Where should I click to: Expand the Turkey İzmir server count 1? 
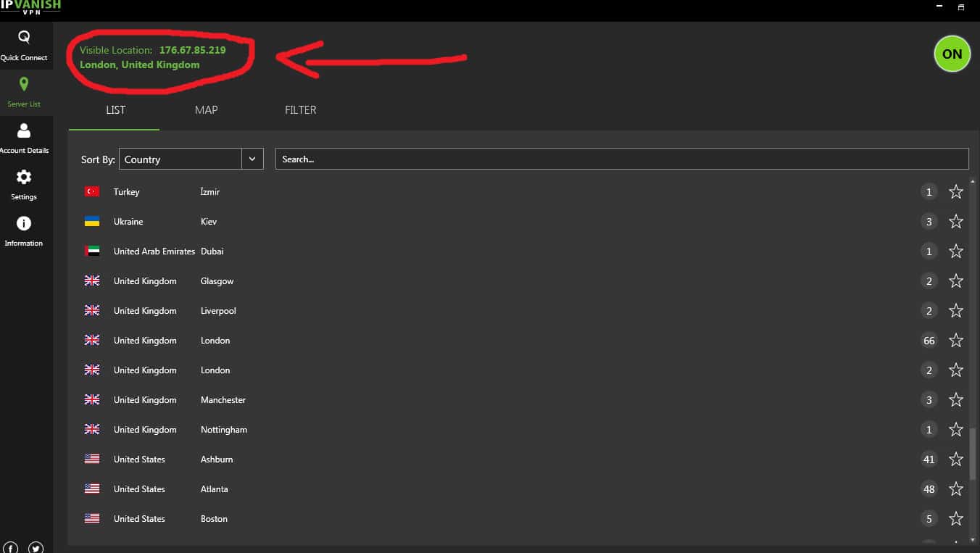tap(929, 192)
